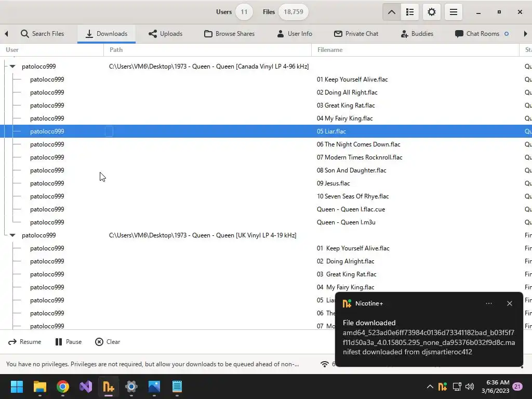Select the Downloads tab

[x=107, y=34]
